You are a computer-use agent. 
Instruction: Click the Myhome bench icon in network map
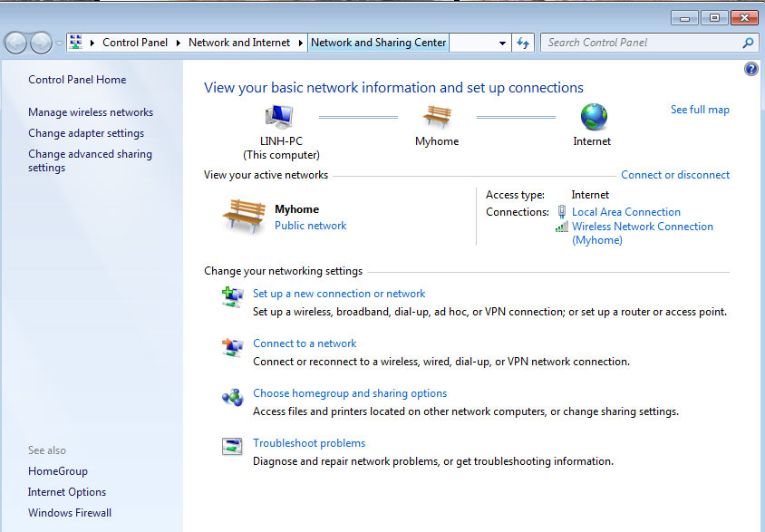click(x=437, y=117)
